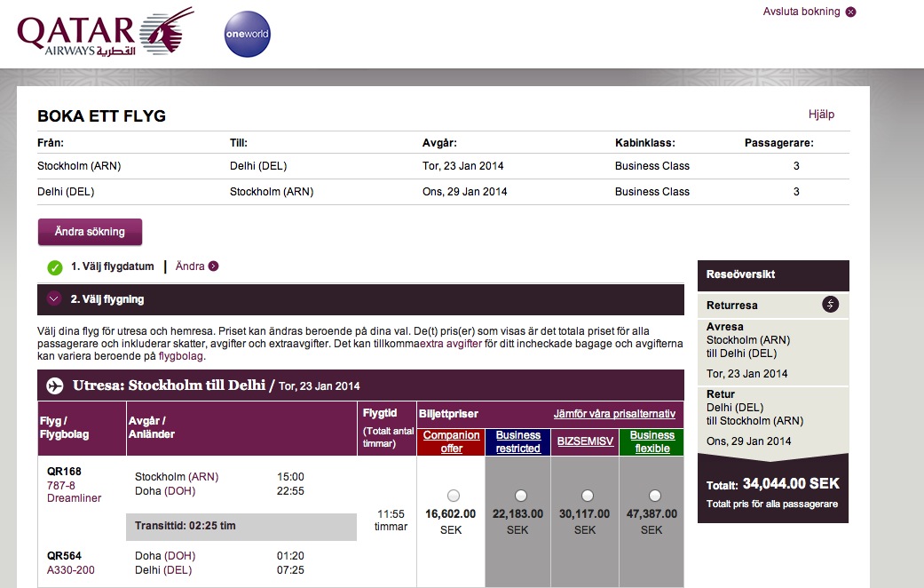Click the oneworld alliance badge
Screen dimensions: 924x588
tap(247, 35)
